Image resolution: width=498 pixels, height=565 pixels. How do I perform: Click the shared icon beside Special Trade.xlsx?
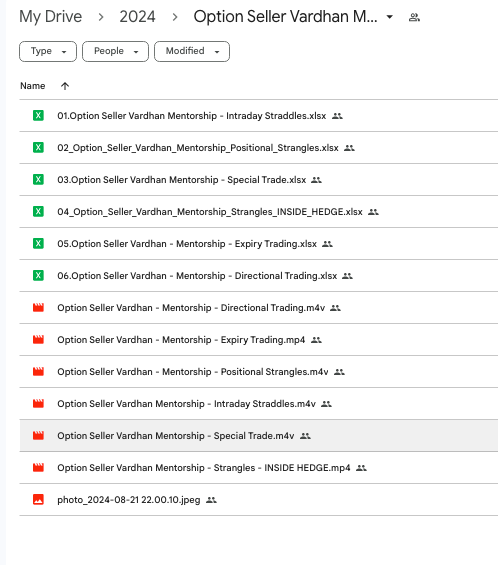316,180
